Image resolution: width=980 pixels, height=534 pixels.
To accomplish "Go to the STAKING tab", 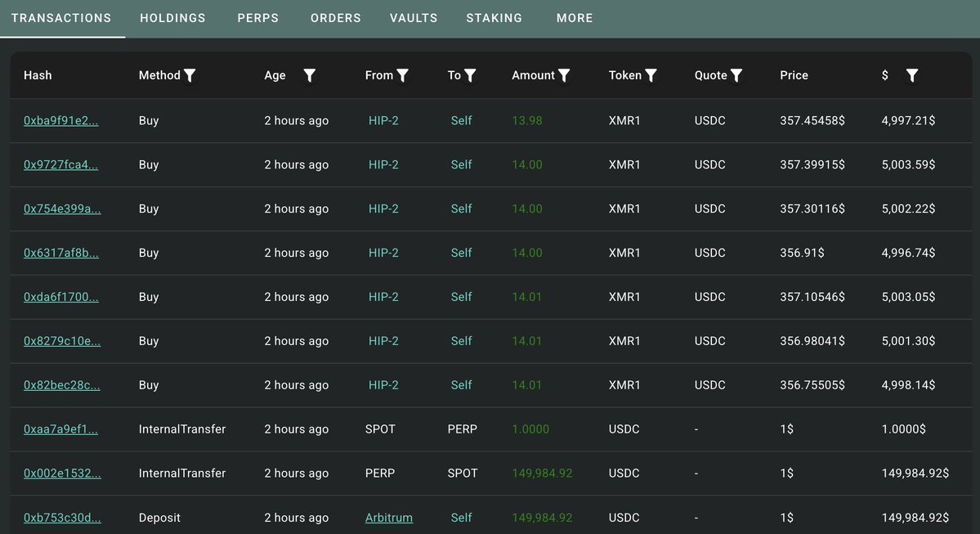I will 494,17.
